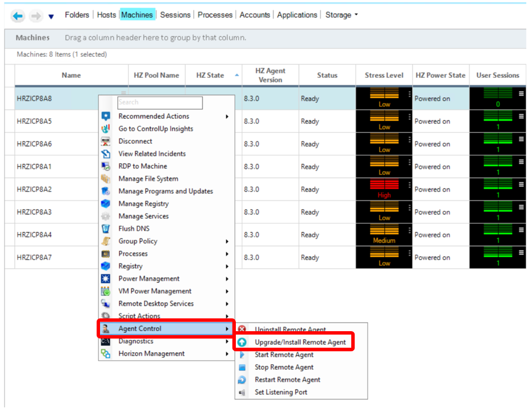Click the Flush DNS icon
Image resolution: width=532 pixels, height=409 pixels.
pos(105,228)
